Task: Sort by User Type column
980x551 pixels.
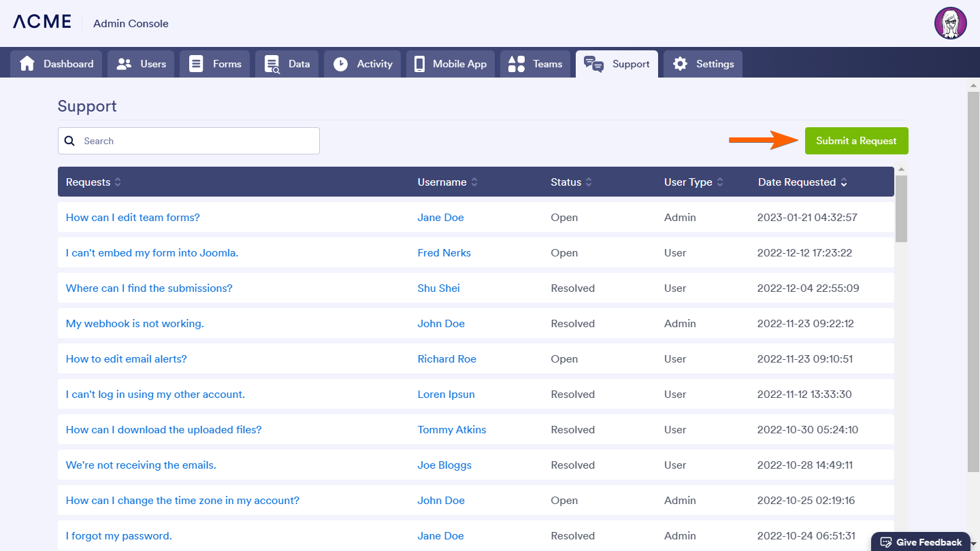Action: 720,182
